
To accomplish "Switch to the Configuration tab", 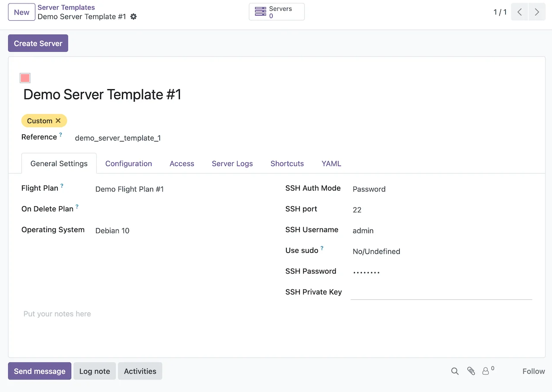I will 129,163.
